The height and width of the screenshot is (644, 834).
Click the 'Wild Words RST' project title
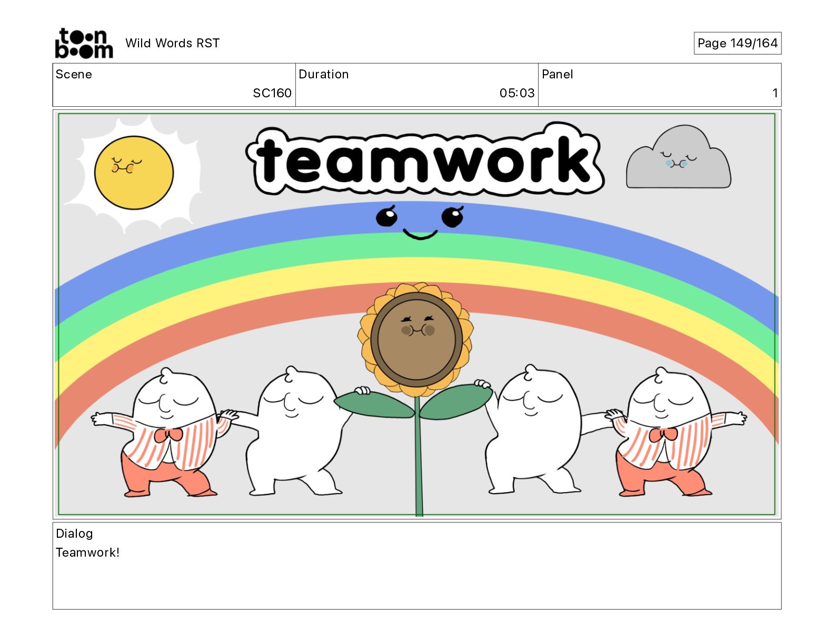[x=172, y=43]
